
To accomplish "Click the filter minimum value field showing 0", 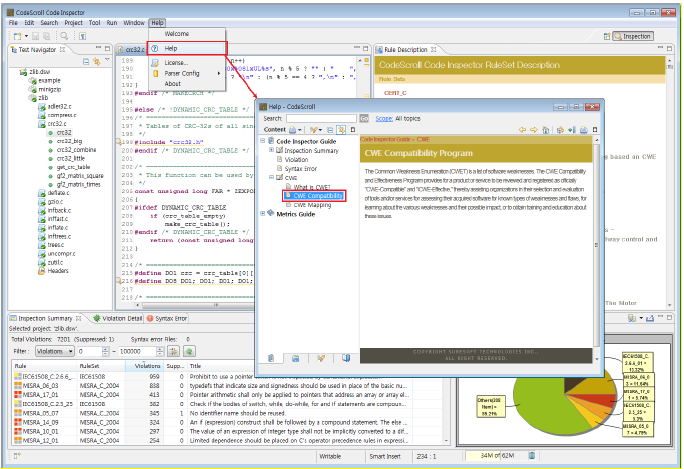I will 90,351.
